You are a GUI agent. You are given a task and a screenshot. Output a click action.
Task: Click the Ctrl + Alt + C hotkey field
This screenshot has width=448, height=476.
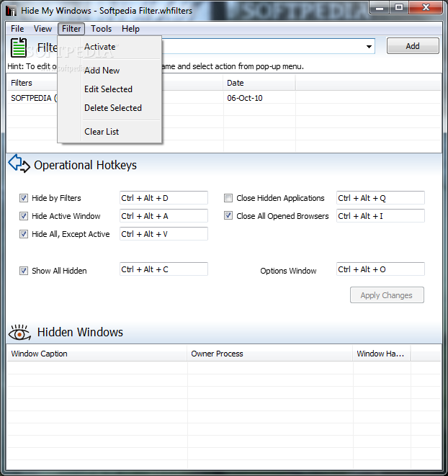163,269
